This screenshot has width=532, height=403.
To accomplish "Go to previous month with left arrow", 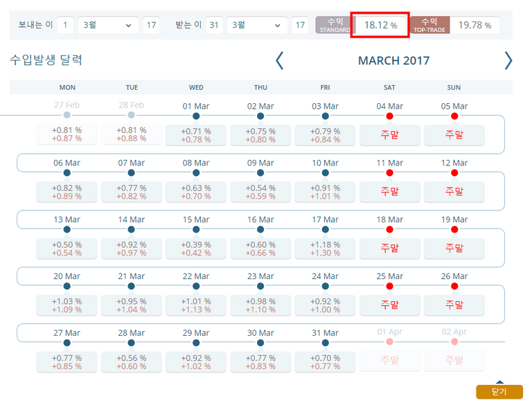I will [x=280, y=60].
